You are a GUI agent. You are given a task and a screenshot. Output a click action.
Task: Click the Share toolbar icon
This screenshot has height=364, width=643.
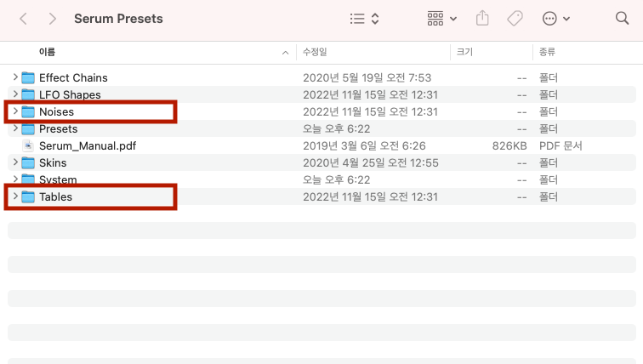pos(484,18)
